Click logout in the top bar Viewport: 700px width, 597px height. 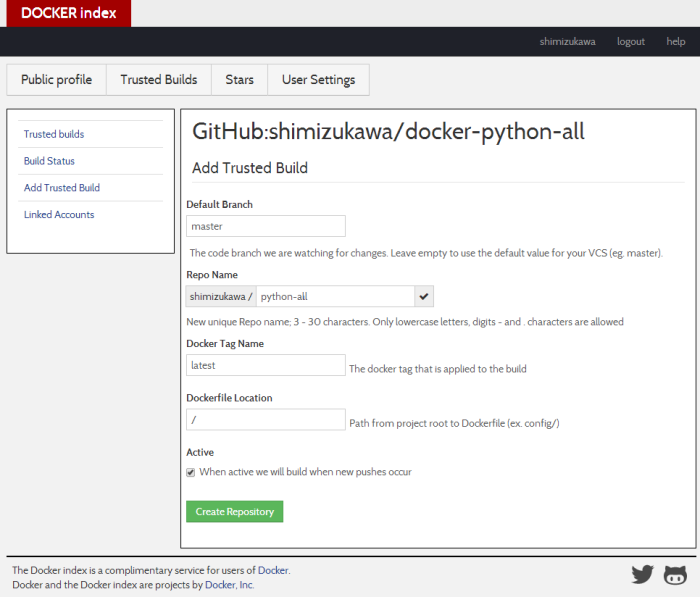click(x=631, y=42)
